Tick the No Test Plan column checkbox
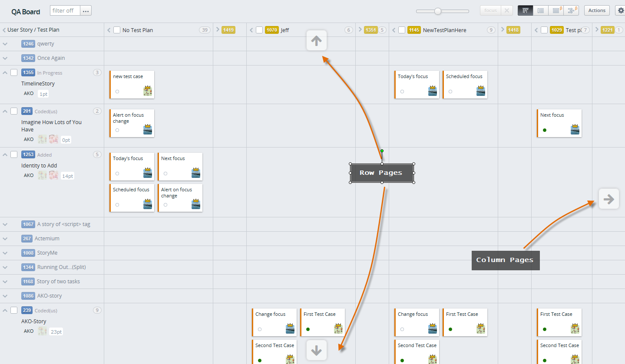The height and width of the screenshot is (364, 625). [117, 30]
